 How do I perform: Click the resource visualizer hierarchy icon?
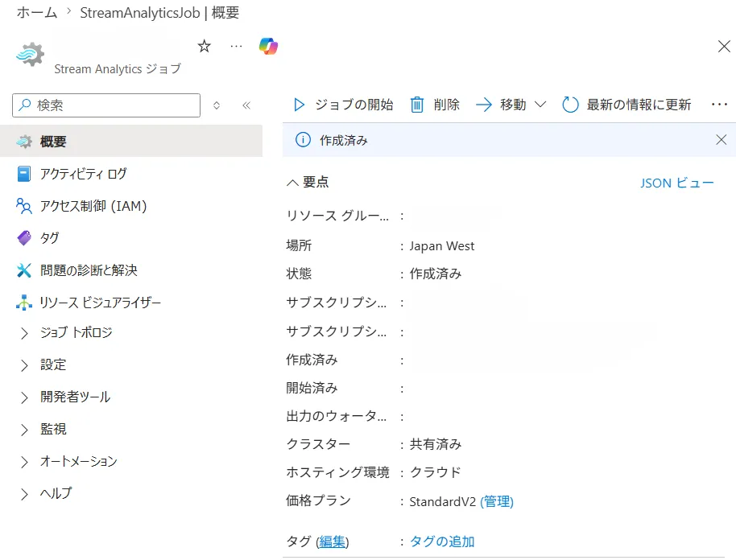[x=24, y=303]
